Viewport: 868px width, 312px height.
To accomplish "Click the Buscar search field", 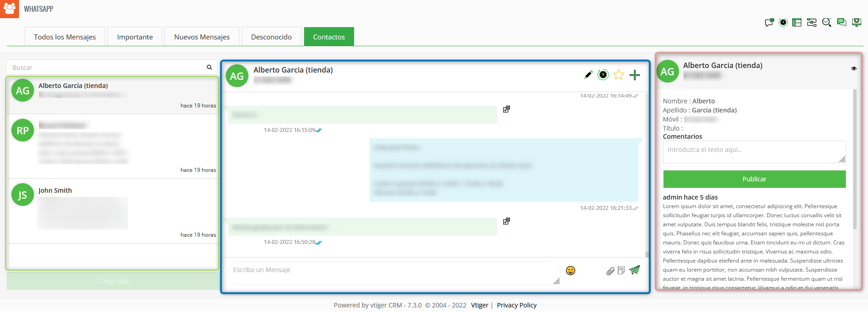I will (112, 67).
